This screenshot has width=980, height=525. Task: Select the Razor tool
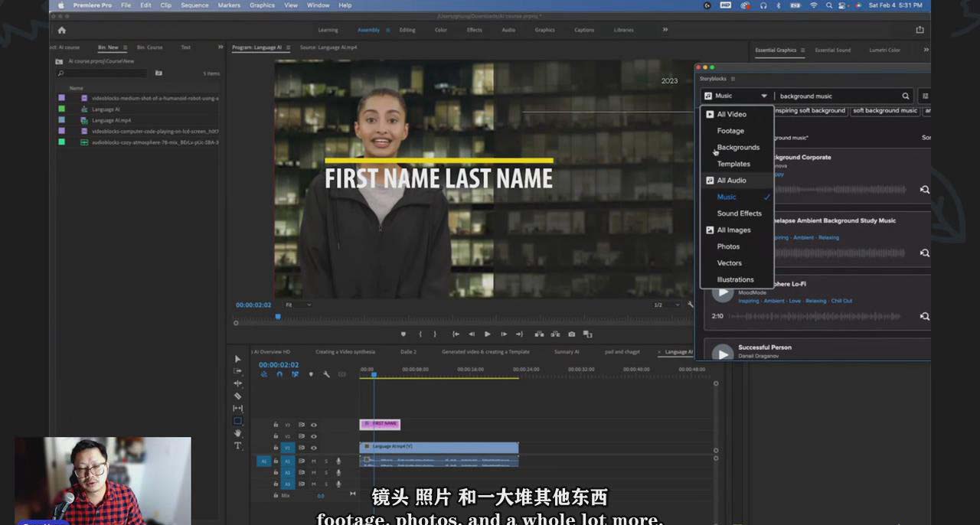click(x=237, y=396)
